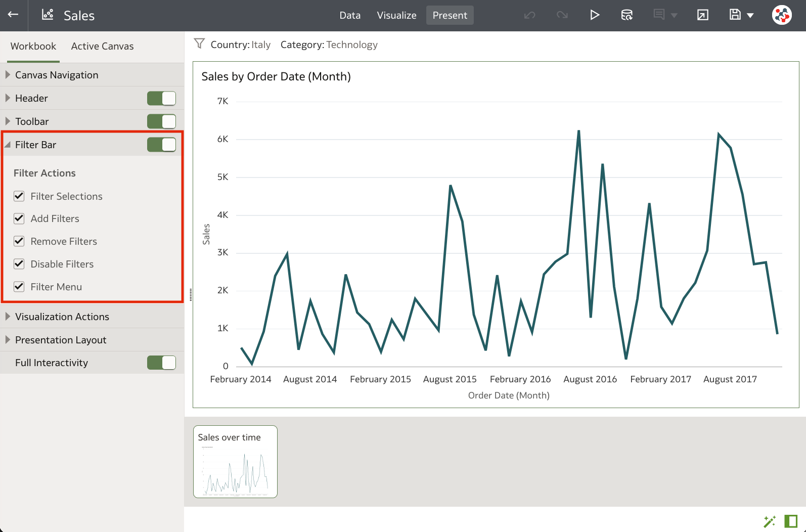Uncheck the Disable Filters checkbox
Viewport: 806px width, 532px height.
(x=19, y=264)
